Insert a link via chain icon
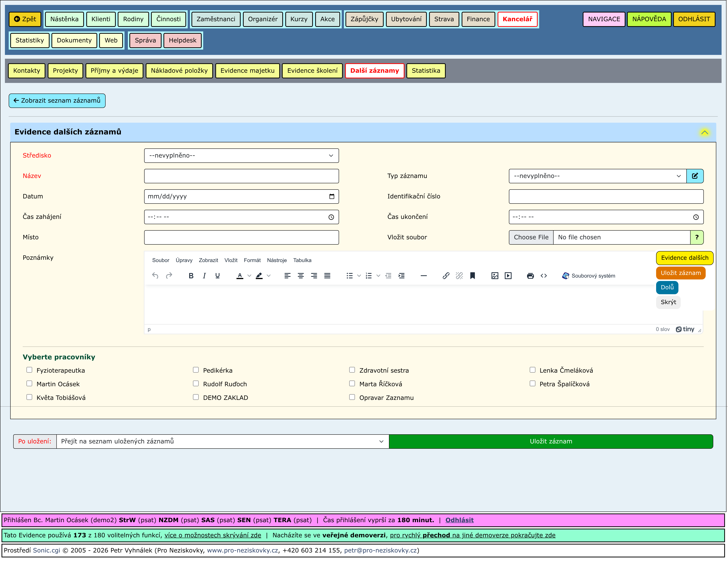Viewport: 728px width, 568px height. coord(446,276)
